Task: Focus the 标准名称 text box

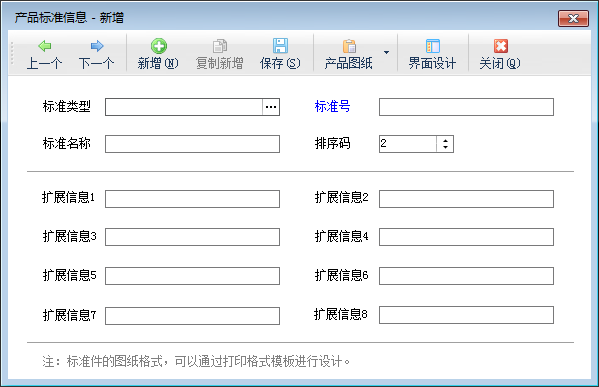Action: point(192,144)
